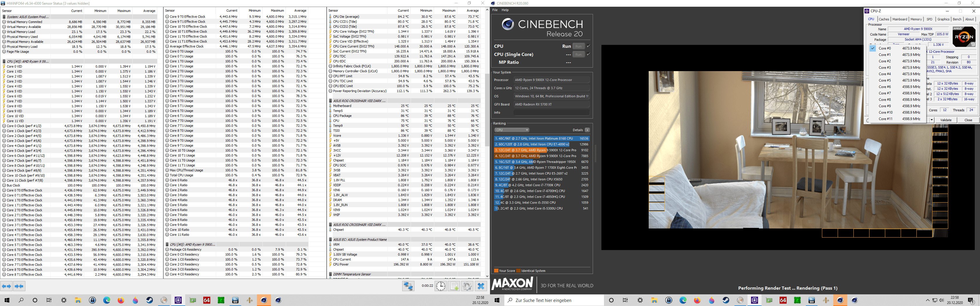Launch Steam from the left taskbar
This screenshot has width=980, height=306.
click(x=150, y=300)
